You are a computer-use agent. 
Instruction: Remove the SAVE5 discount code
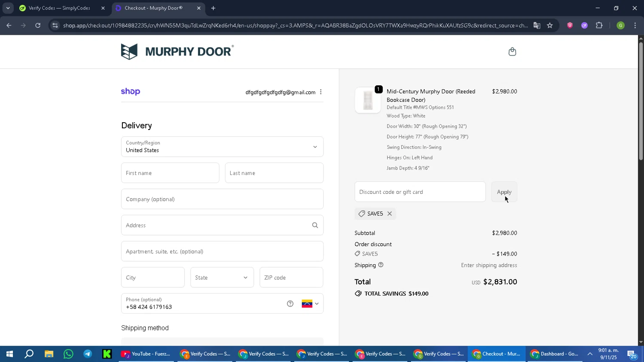[x=389, y=214]
